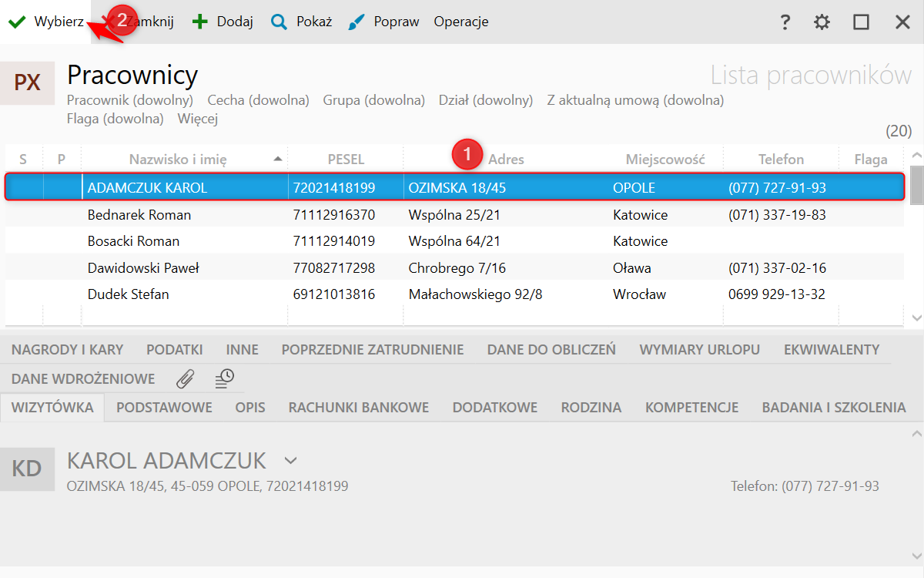Image resolution: width=924 pixels, height=578 pixels.
Task: Switch to WIZYTÓWKA tab
Action: (52, 408)
